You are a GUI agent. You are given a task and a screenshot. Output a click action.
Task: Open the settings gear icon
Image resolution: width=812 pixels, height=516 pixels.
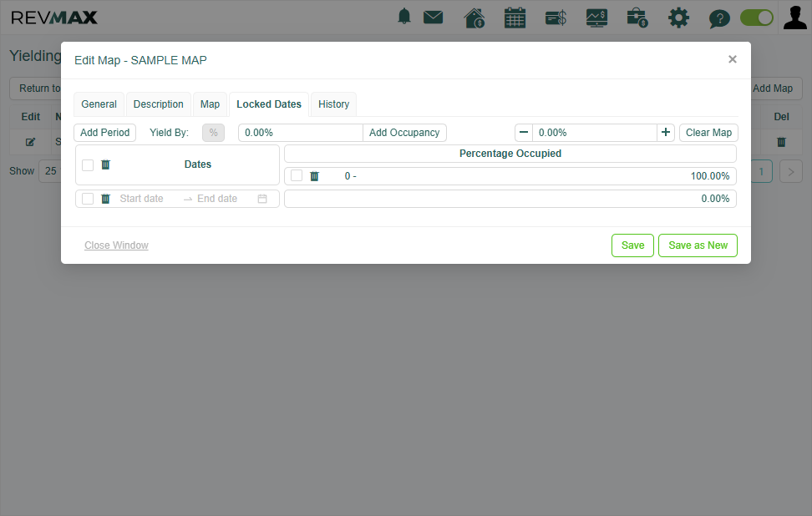(678, 18)
